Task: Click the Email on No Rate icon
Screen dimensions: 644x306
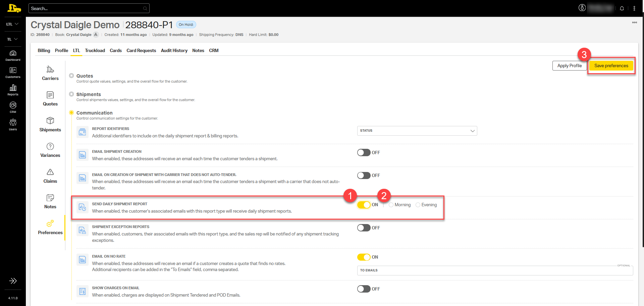Action: tap(83, 260)
